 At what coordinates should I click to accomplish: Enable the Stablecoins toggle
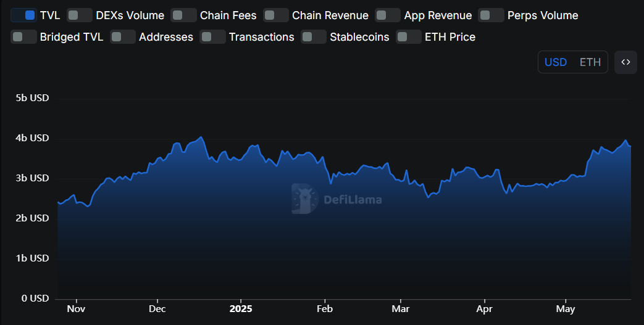313,37
